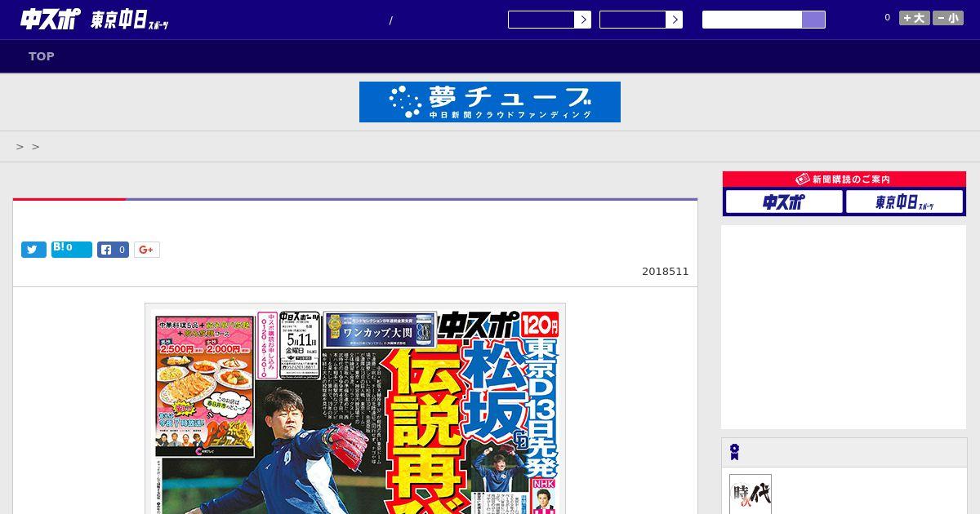980x514 pixels.
Task: Open 中スポ subscription link in sidebar
Action: pos(783,202)
